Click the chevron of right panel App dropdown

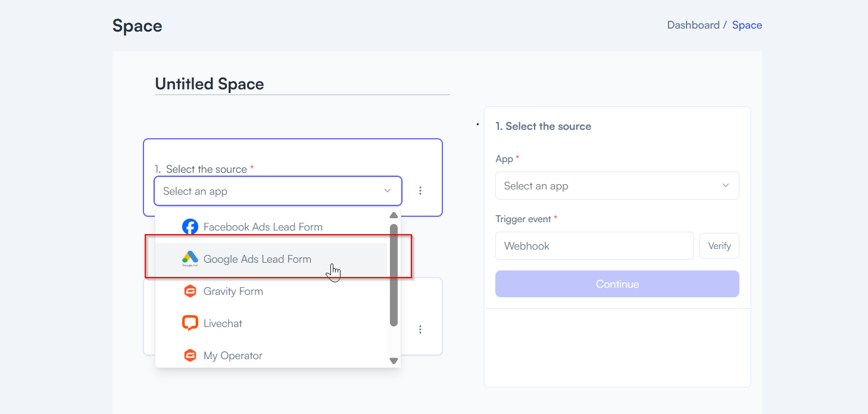[x=726, y=185]
